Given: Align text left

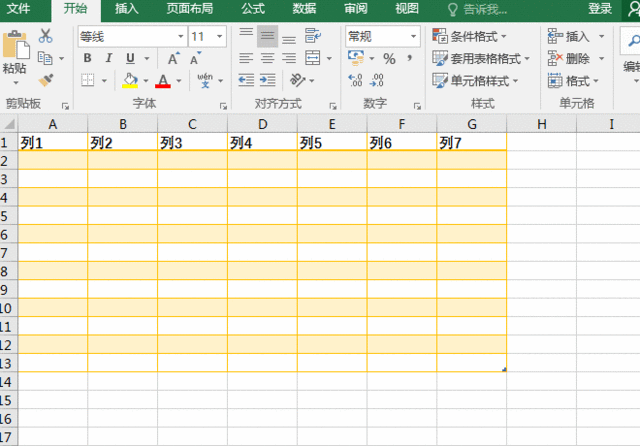Looking at the screenshot, I should click(246, 58).
